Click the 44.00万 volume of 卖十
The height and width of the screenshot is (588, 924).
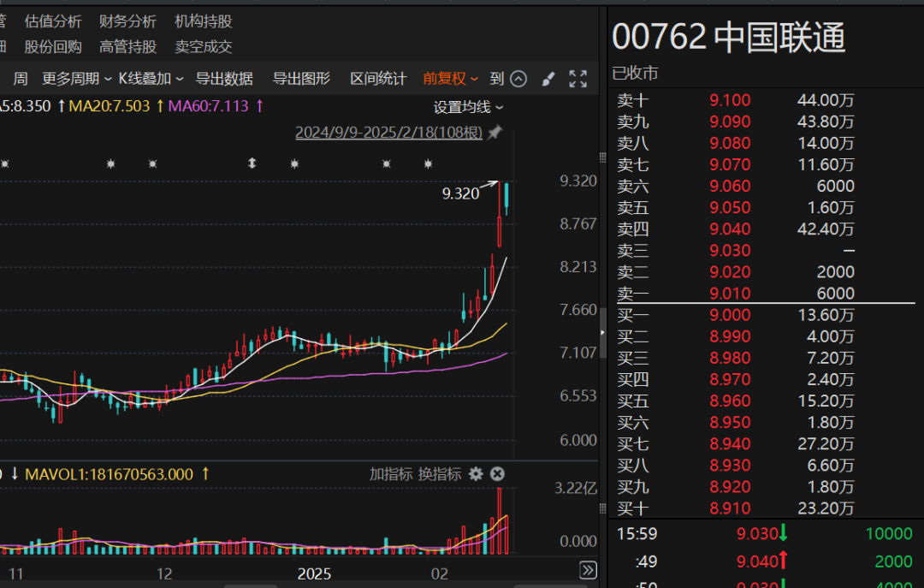[x=826, y=99]
